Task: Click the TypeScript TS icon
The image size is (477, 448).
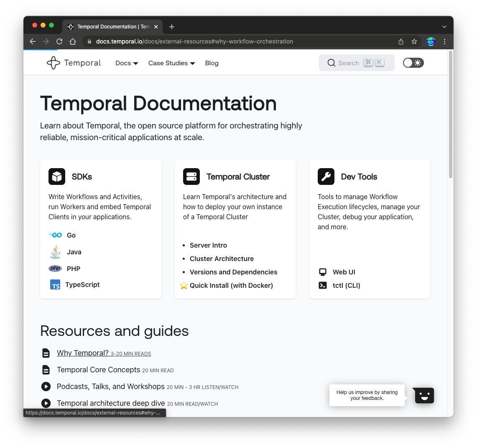Action: coord(55,284)
